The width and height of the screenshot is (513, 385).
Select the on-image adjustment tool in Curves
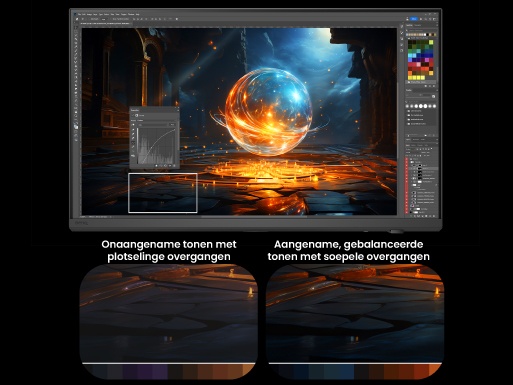click(133, 125)
